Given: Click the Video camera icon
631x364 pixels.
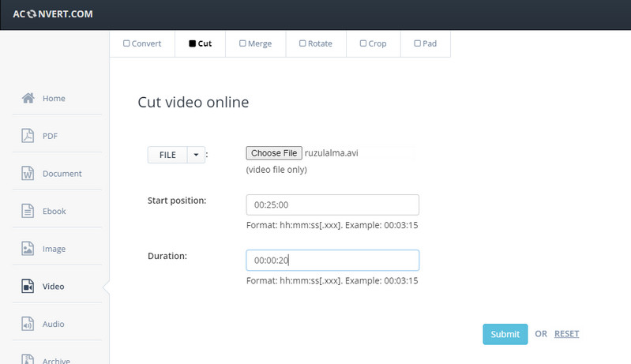Looking at the screenshot, I should pos(28,286).
